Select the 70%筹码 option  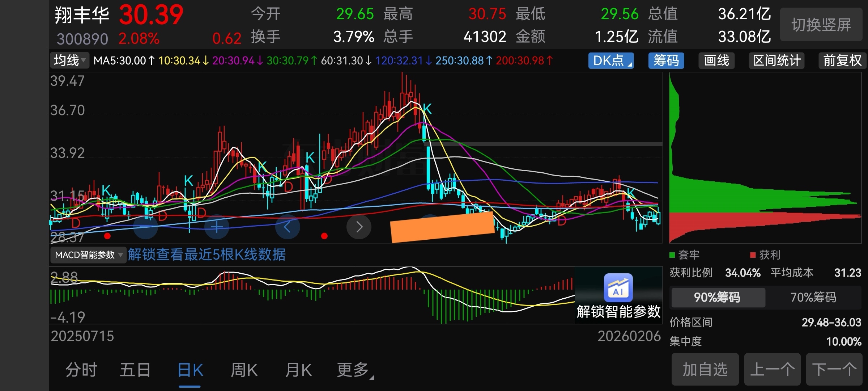pyautogui.click(x=813, y=297)
